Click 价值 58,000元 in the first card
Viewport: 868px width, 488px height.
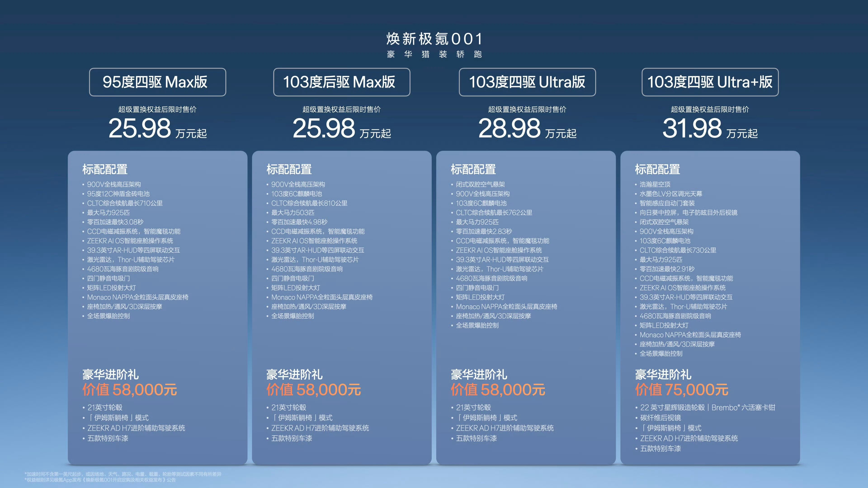pyautogui.click(x=129, y=390)
